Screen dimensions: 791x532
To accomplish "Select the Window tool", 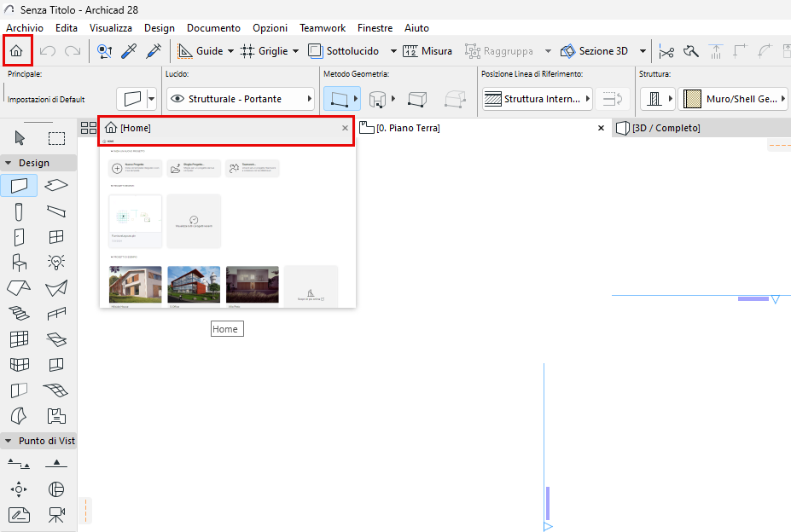I will click(x=56, y=237).
